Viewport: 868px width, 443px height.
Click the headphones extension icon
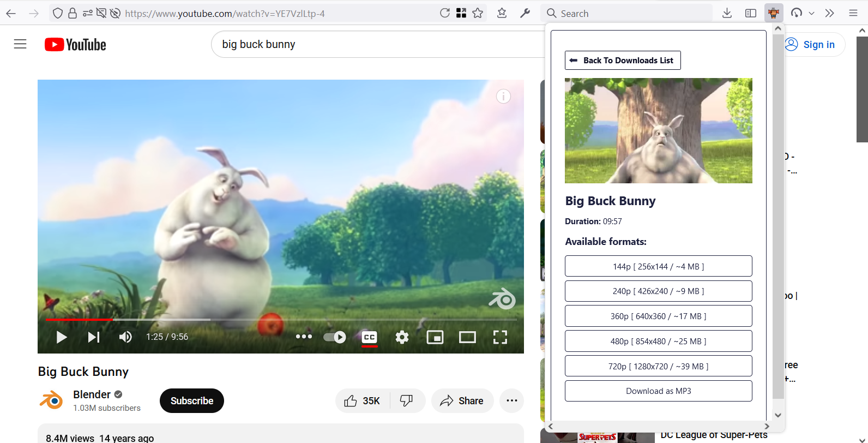[797, 13]
